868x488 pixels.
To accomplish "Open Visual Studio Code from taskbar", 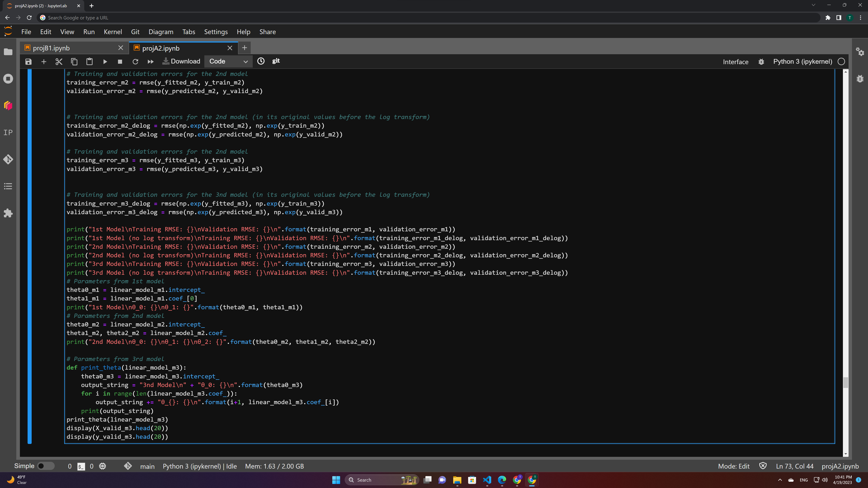I will pyautogui.click(x=487, y=480).
